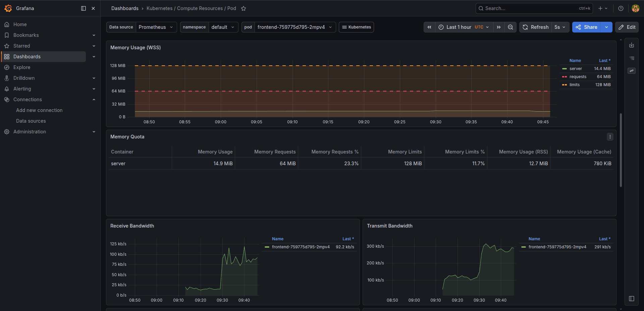Click the Share button
The image size is (644, 311).
[586, 27]
